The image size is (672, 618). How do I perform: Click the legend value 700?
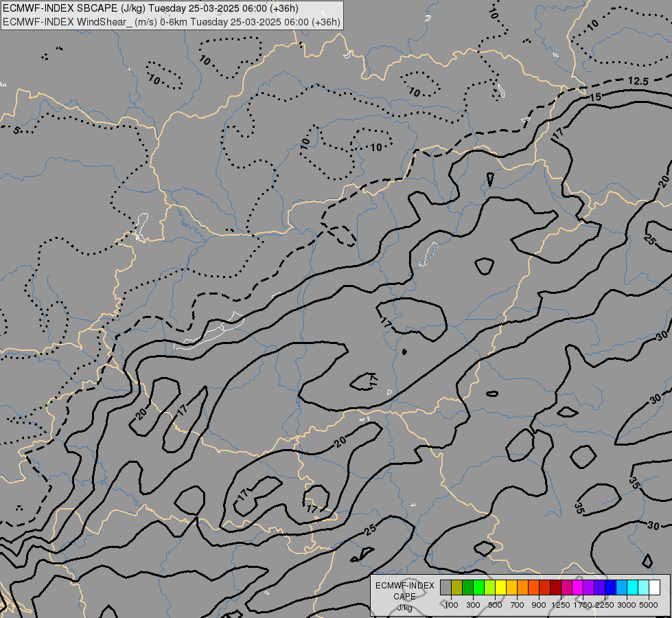tap(517, 605)
